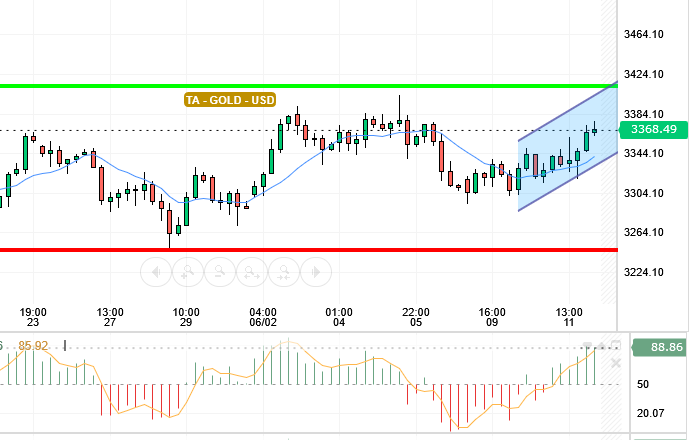Collapse the oscillator indicator panel
The image size is (693, 440).
click(587, 345)
